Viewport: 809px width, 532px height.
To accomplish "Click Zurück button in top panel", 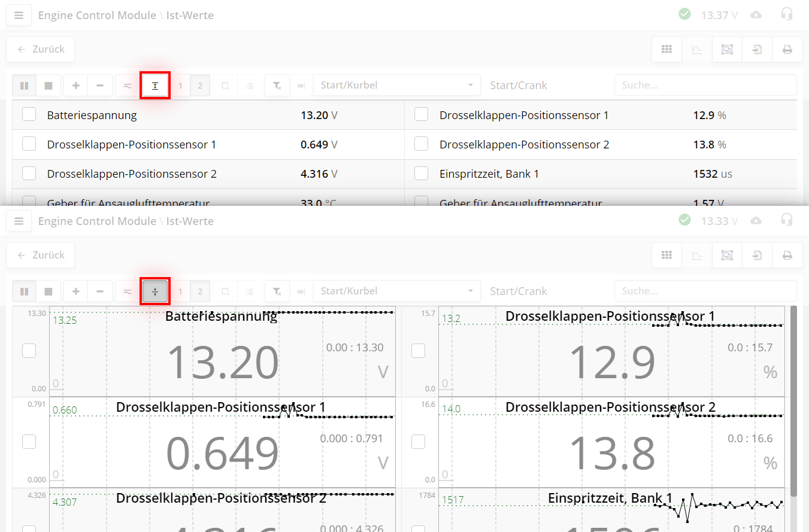I will pos(41,50).
